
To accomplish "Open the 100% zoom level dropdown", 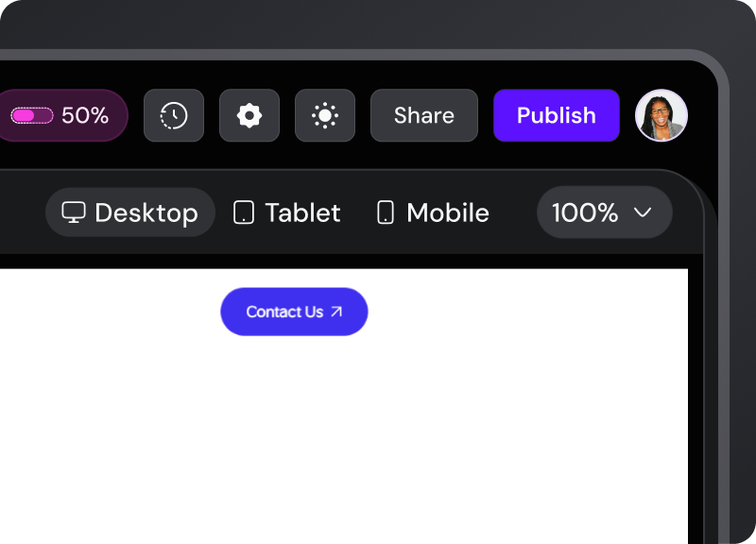I will coord(605,212).
